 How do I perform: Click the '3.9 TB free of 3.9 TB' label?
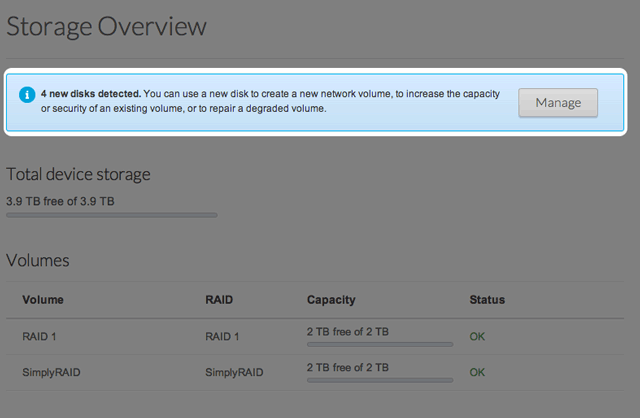click(60, 201)
